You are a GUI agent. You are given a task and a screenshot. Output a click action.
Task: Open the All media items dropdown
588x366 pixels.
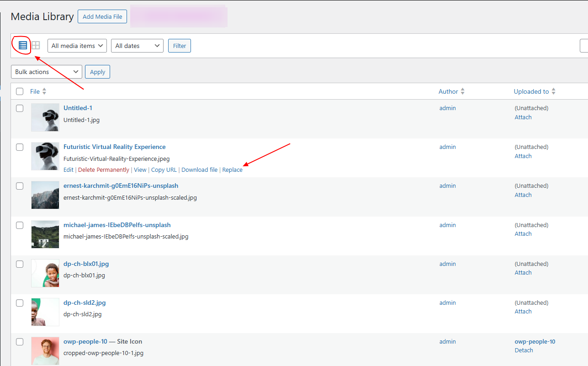click(x=77, y=45)
